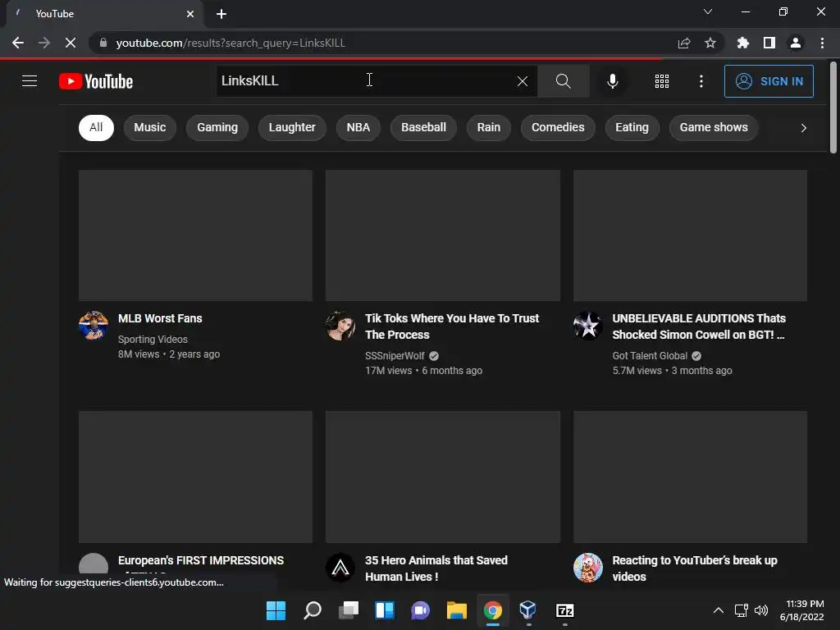Open 35 Hero Animals video thumbnail

[x=442, y=477]
